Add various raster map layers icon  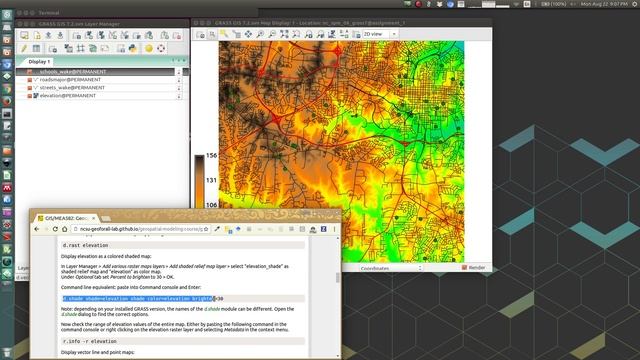(x=101, y=36)
